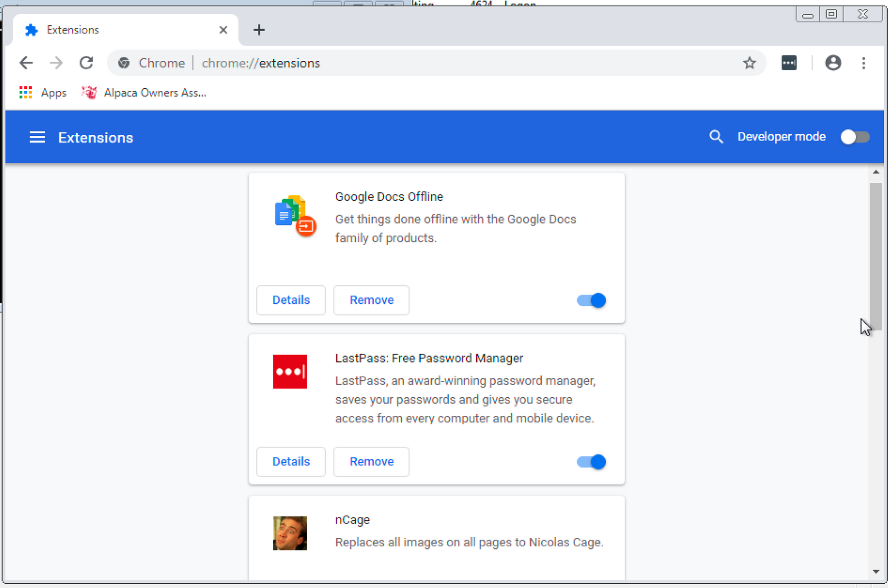Click the "LastPass: Free Password Manager" title
Screen dimensions: 888x588
tap(429, 358)
